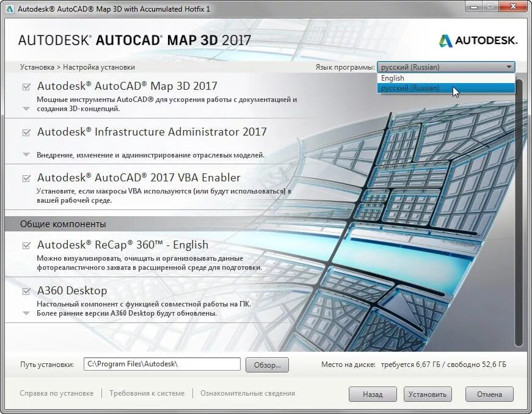Select English in the language list

[x=446, y=78]
